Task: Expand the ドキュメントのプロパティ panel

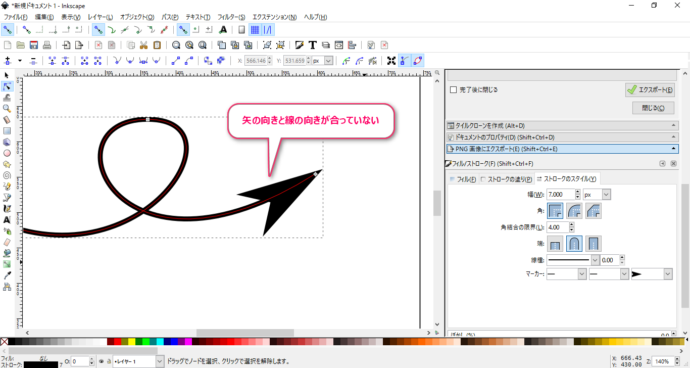Action: click(562, 137)
